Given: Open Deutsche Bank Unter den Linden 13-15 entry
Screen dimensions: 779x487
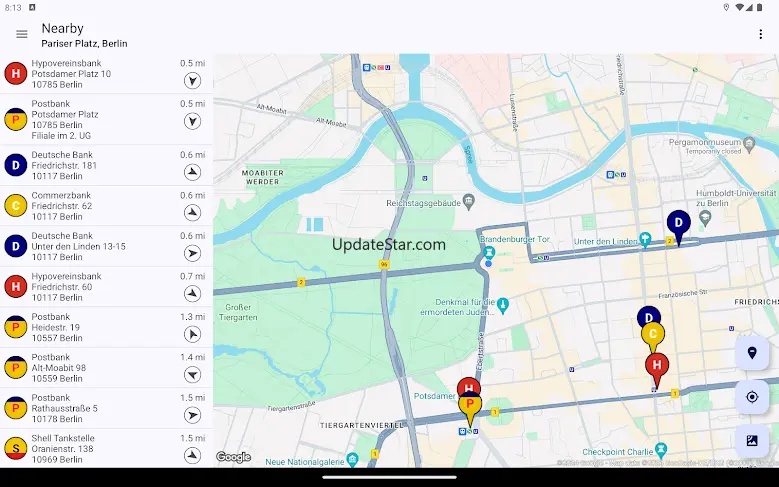Looking at the screenshot, I should 106,246.
